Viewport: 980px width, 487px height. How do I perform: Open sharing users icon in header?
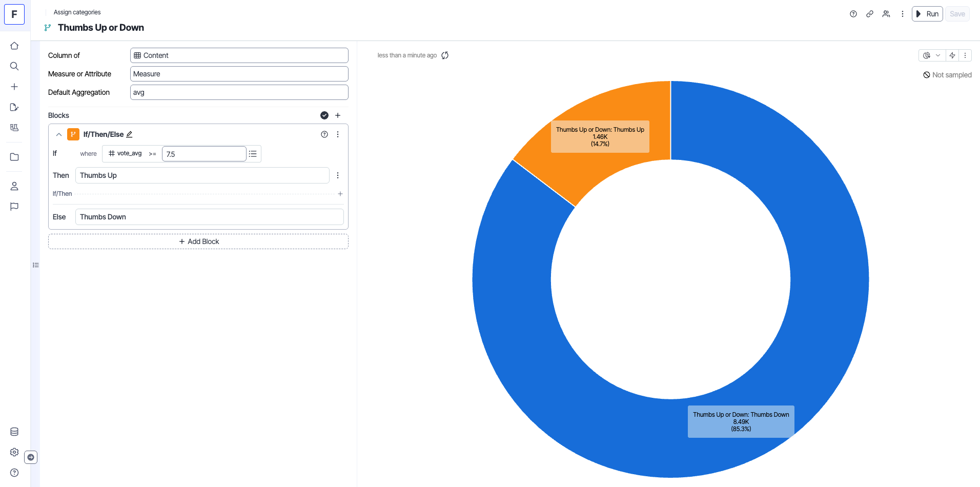[886, 14]
